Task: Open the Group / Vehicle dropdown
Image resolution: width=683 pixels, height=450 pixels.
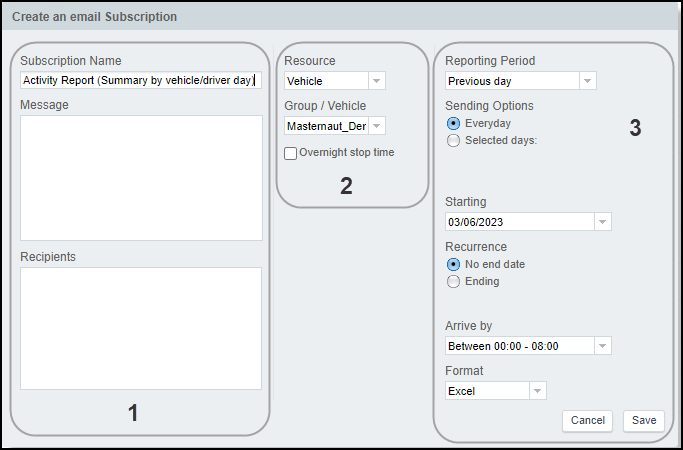Action: (x=335, y=126)
